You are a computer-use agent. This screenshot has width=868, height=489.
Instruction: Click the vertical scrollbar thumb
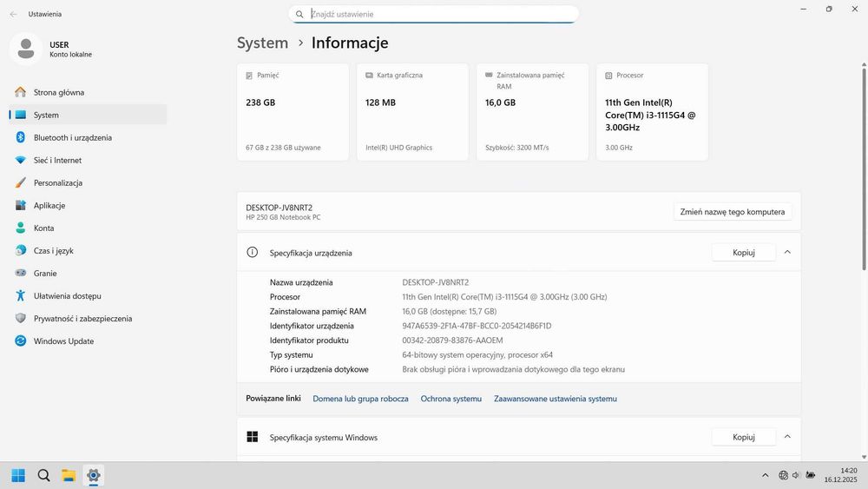pyautogui.click(x=864, y=169)
